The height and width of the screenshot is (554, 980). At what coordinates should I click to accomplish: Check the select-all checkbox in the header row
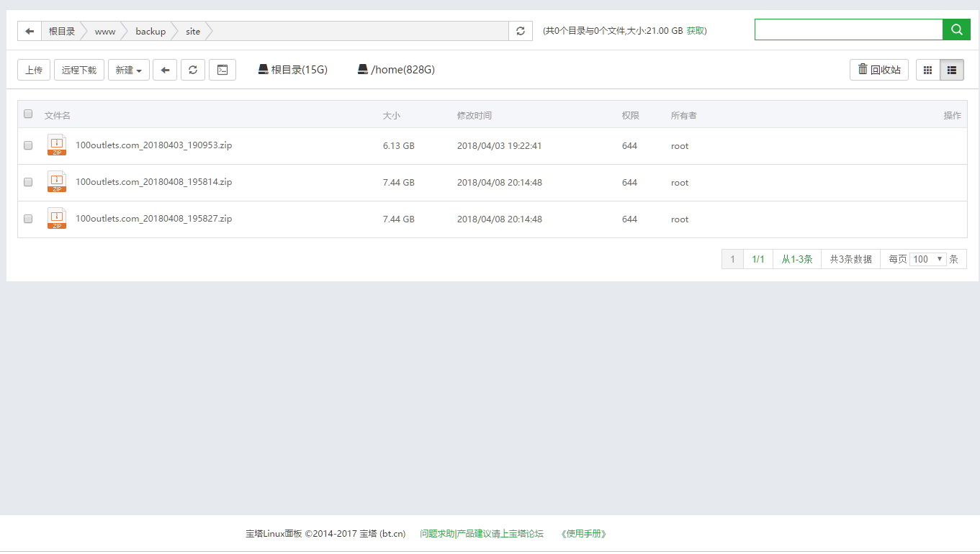27,114
